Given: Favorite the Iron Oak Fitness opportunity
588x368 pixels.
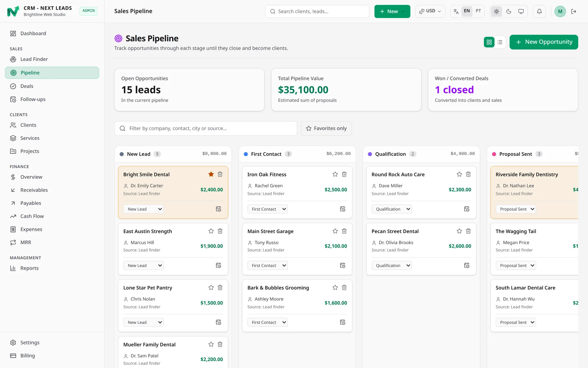Looking at the screenshot, I should pos(335,174).
